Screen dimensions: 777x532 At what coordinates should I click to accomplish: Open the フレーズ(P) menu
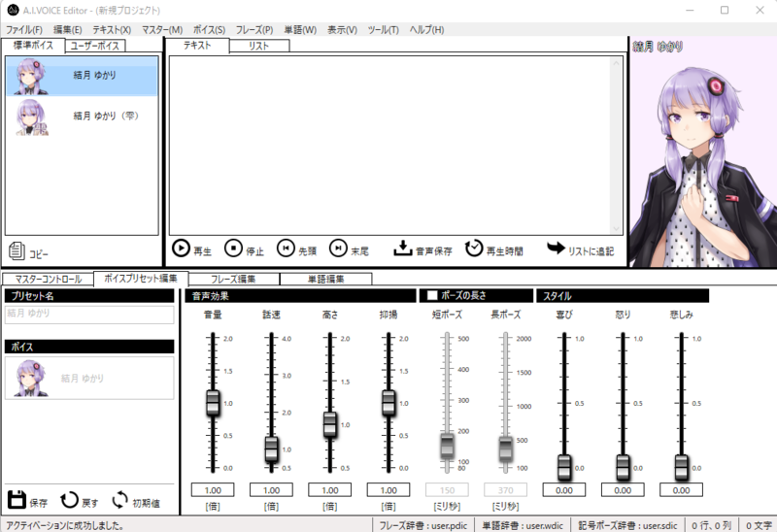254,30
